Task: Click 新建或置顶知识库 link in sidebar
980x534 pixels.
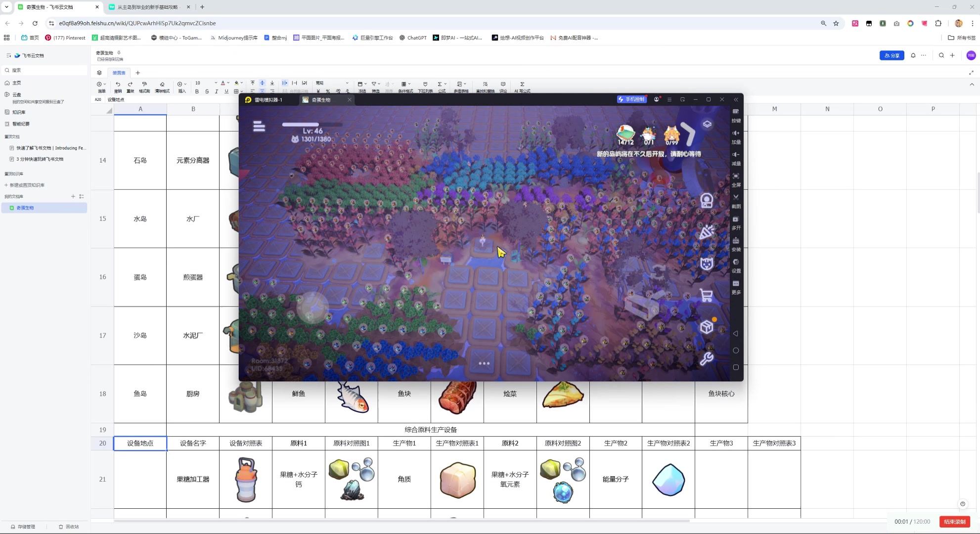Action: (24, 185)
